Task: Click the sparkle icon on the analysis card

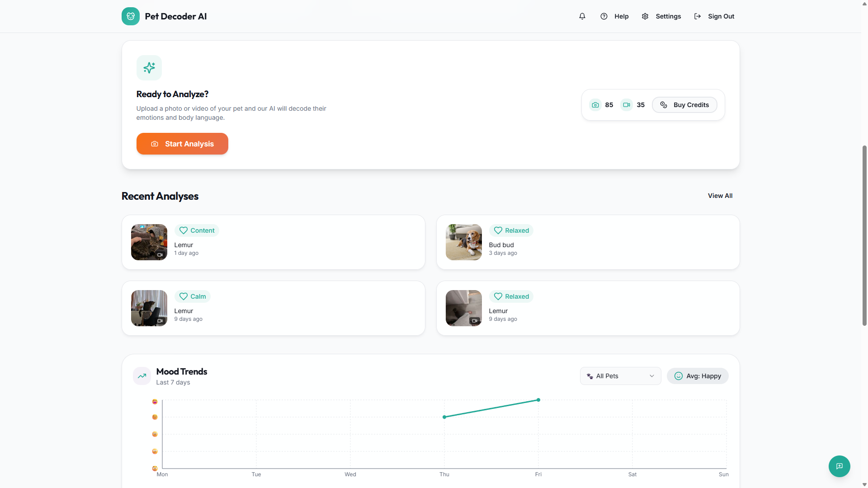Action: [149, 68]
